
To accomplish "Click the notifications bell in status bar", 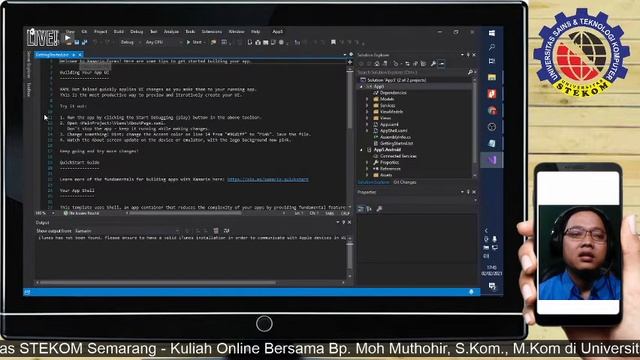I will pyautogui.click(x=471, y=292).
